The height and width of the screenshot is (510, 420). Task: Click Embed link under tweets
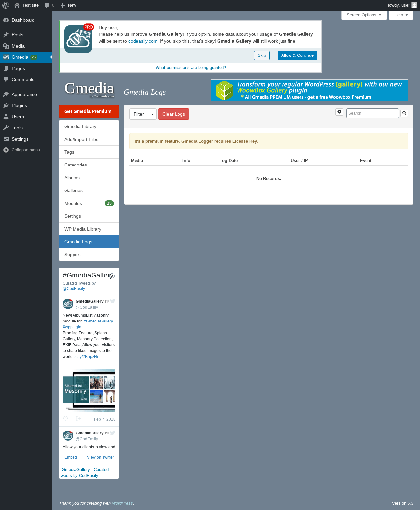pyautogui.click(x=71, y=457)
